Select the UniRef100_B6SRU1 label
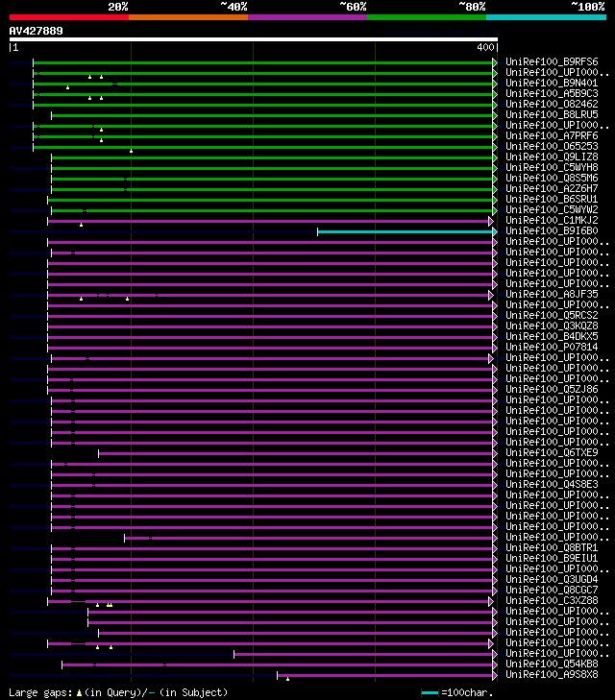This screenshot has height=700, width=615. (x=552, y=199)
